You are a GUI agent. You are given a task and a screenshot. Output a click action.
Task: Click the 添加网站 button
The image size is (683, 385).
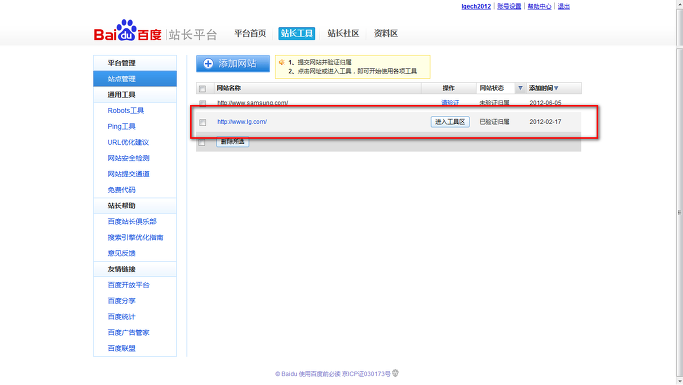pos(233,64)
